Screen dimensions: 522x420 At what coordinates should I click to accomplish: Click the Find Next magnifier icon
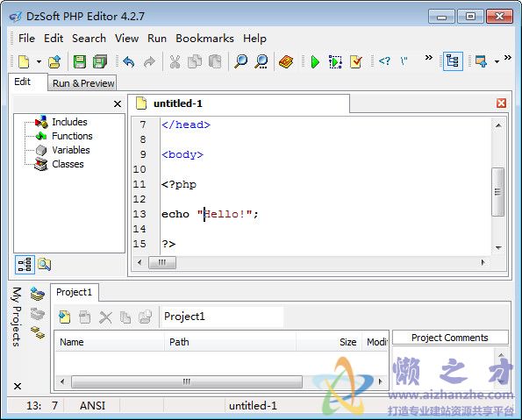pyautogui.click(x=261, y=61)
